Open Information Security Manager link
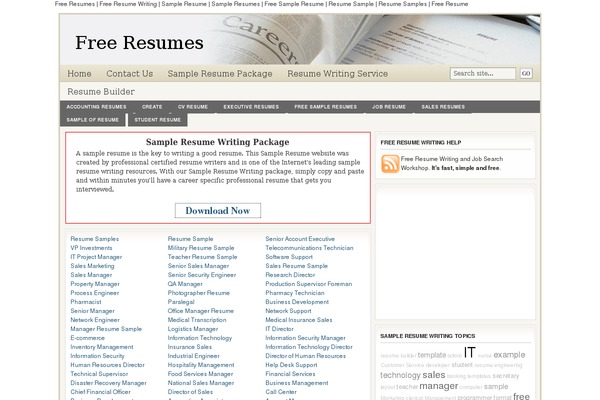Image resolution: width=600 pixels, height=400 pixels. pyautogui.click(x=305, y=338)
